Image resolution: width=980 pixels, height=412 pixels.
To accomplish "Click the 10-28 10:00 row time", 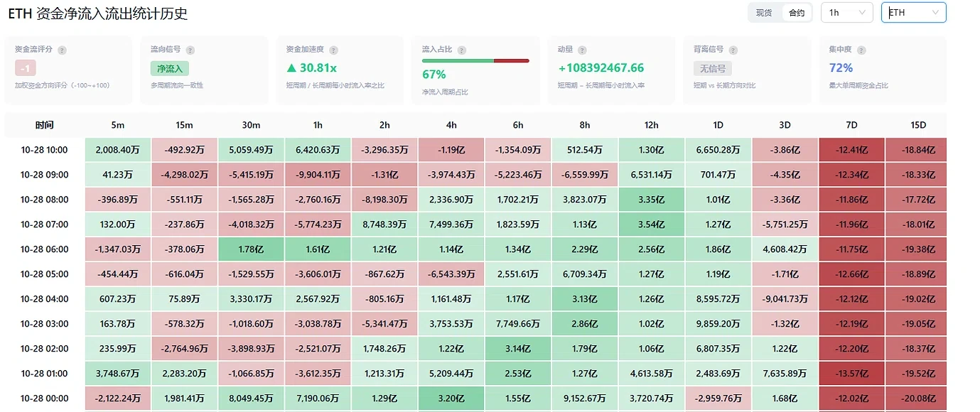I will click(x=44, y=150).
